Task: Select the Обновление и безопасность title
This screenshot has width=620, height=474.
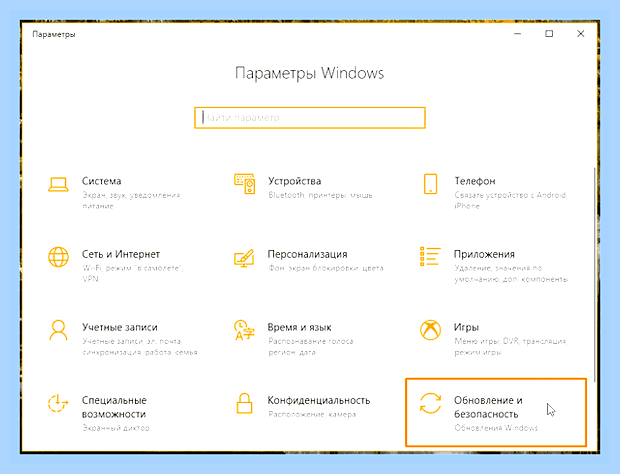Action: [488, 407]
